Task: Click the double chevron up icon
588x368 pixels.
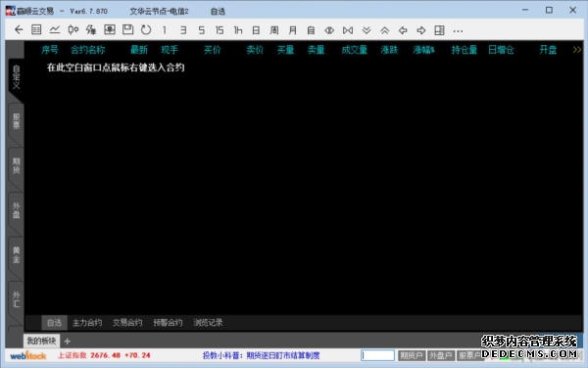Action: coord(384,30)
